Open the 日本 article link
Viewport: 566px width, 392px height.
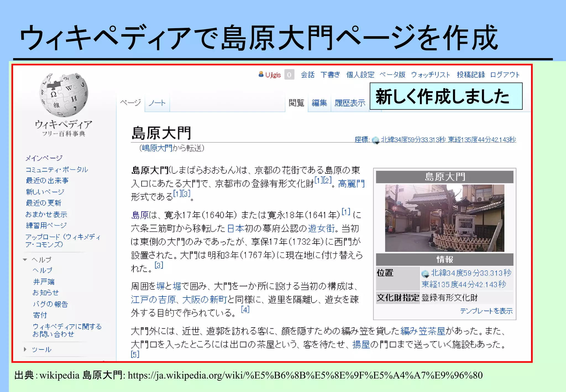tap(236, 228)
